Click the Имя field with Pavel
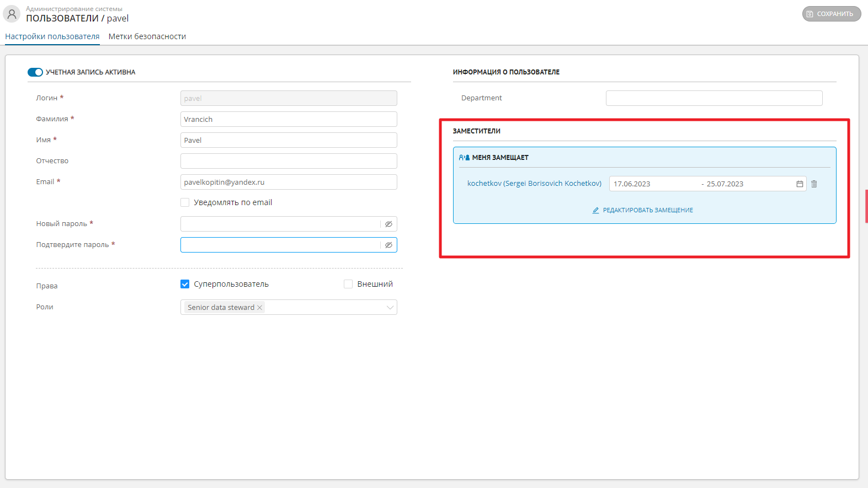The width and height of the screenshot is (868, 488). [289, 140]
